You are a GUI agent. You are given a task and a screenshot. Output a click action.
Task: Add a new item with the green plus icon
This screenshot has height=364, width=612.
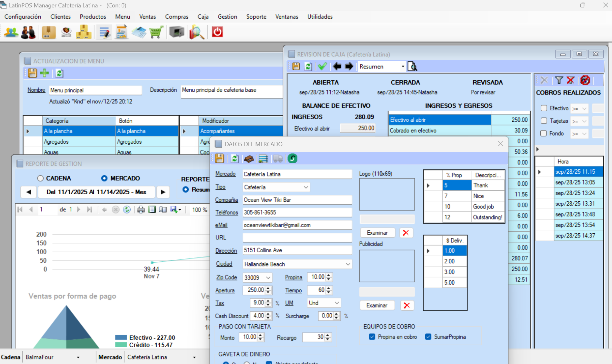45,73
